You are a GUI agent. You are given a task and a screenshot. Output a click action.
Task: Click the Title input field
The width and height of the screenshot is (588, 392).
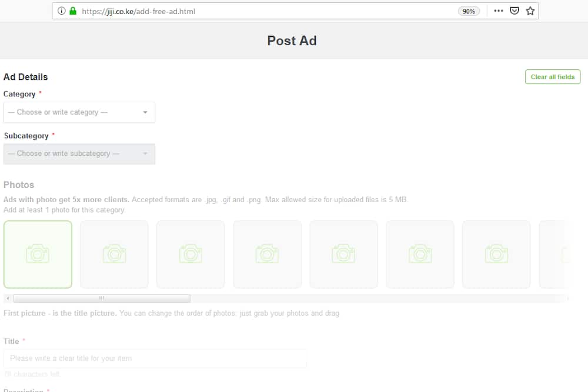155,359
